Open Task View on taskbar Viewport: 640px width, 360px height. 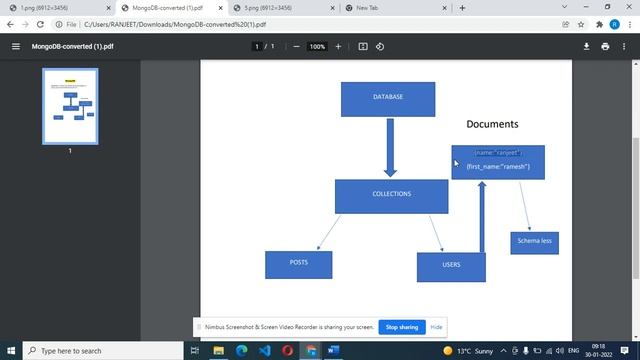tap(195, 351)
